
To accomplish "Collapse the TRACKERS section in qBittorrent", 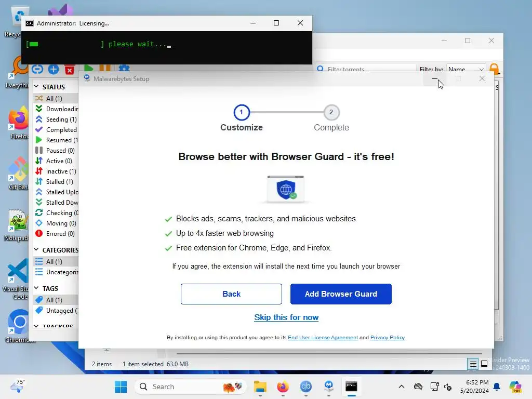I will click(x=36, y=326).
